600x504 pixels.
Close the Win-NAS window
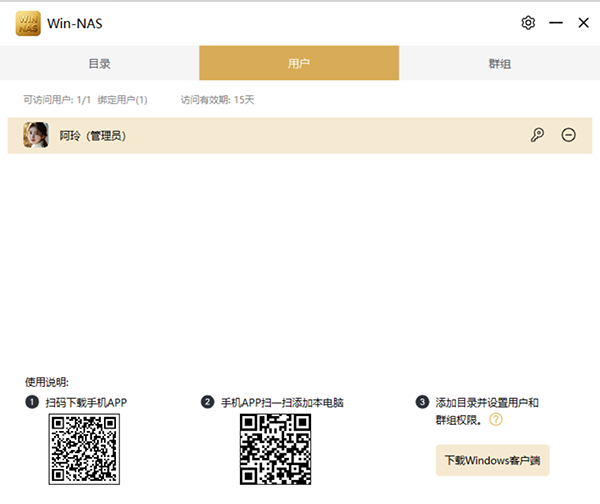pos(584,23)
